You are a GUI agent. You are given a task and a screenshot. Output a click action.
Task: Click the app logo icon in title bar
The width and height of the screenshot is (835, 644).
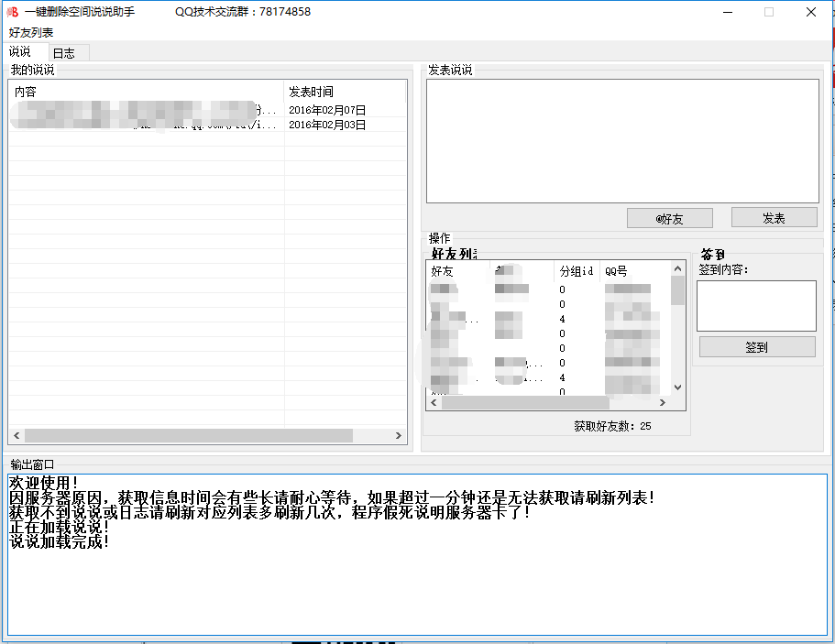12,12
